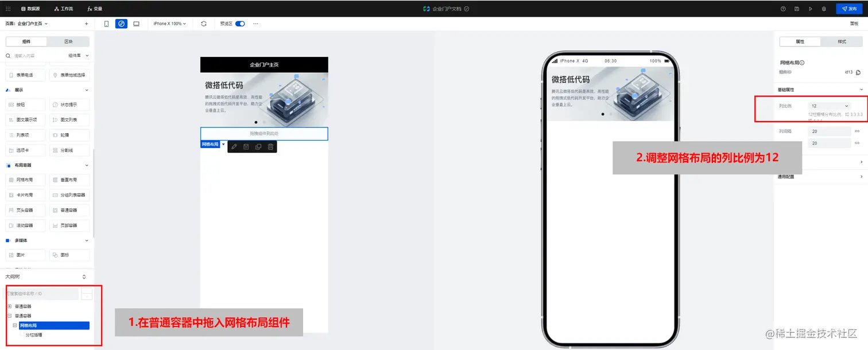Collapse the 大纲树 outline tree panel
Image resolution: width=868 pixels, height=350 pixels.
coord(84,277)
